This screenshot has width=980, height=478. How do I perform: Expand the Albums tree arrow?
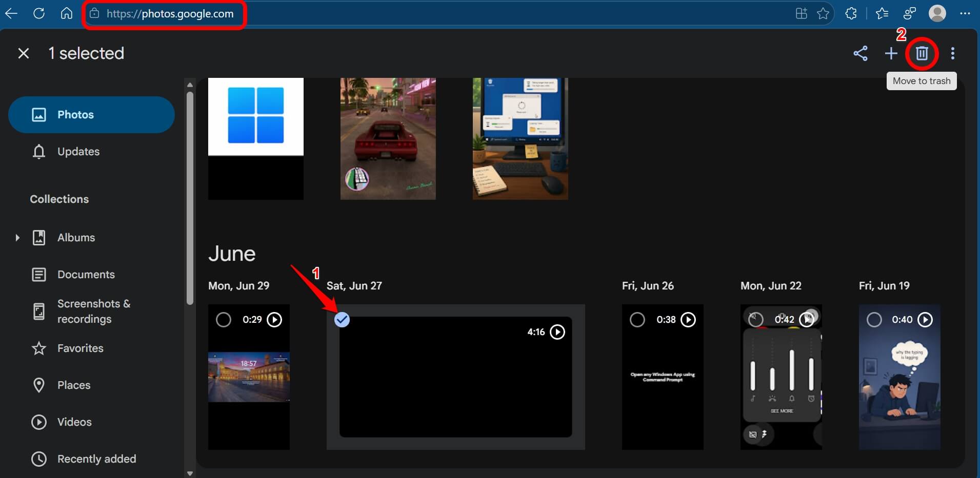point(17,238)
